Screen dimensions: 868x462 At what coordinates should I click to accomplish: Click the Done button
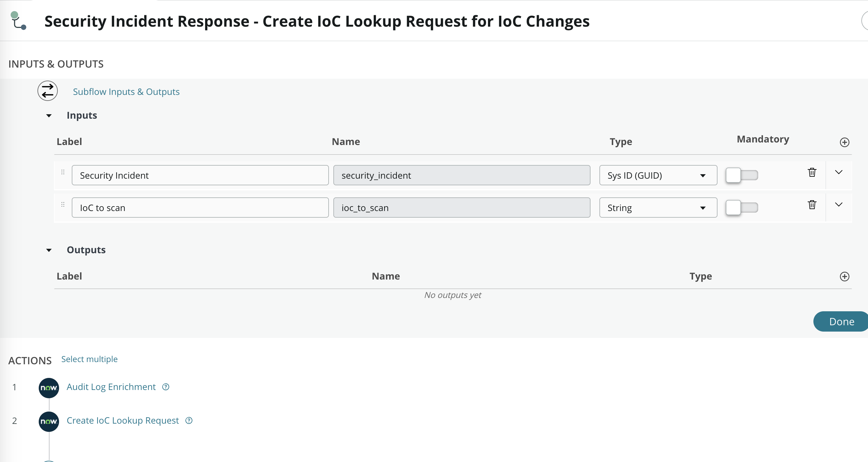tap(841, 321)
